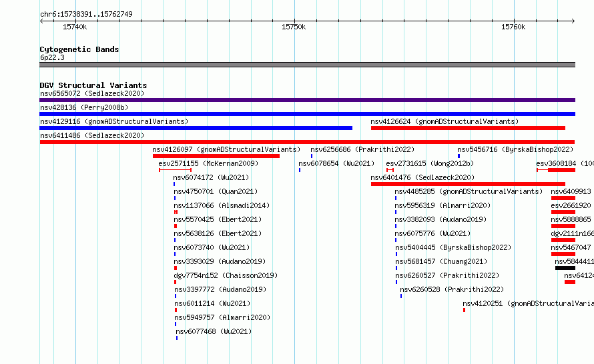Viewport: 594px width, 364px height.
Task: Click nsv6401476 (Sedlazeck2020) label
Action: (x=422, y=177)
